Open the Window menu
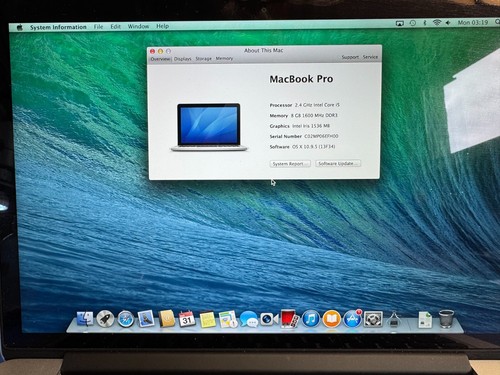Screen dimensions: 500x375 [138, 26]
